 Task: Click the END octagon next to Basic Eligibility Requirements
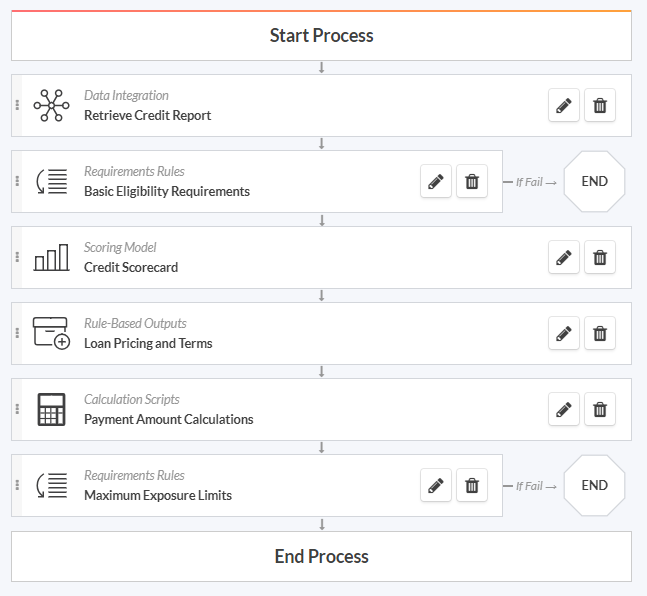pyautogui.click(x=594, y=181)
